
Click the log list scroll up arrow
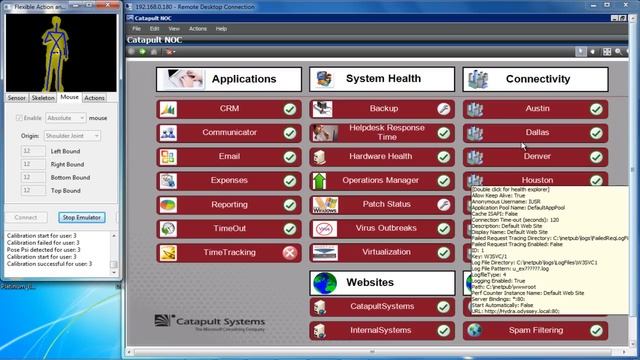pyautogui.click(x=114, y=236)
